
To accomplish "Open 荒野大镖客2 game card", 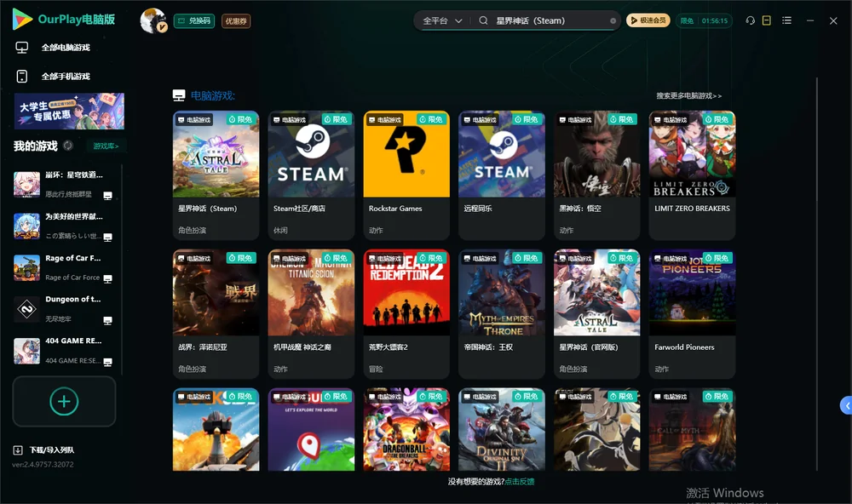I will [x=406, y=313].
